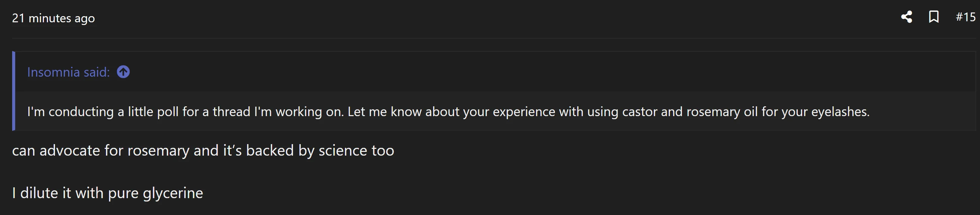Screen dimensions: 980x215
Task: Click the "I dilute it with pure glycerine" line
Action: tap(108, 193)
